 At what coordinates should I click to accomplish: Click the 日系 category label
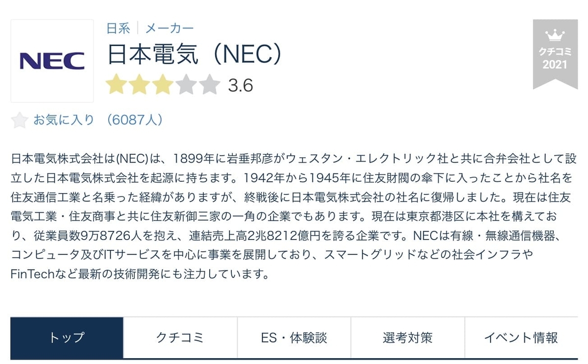[118, 28]
